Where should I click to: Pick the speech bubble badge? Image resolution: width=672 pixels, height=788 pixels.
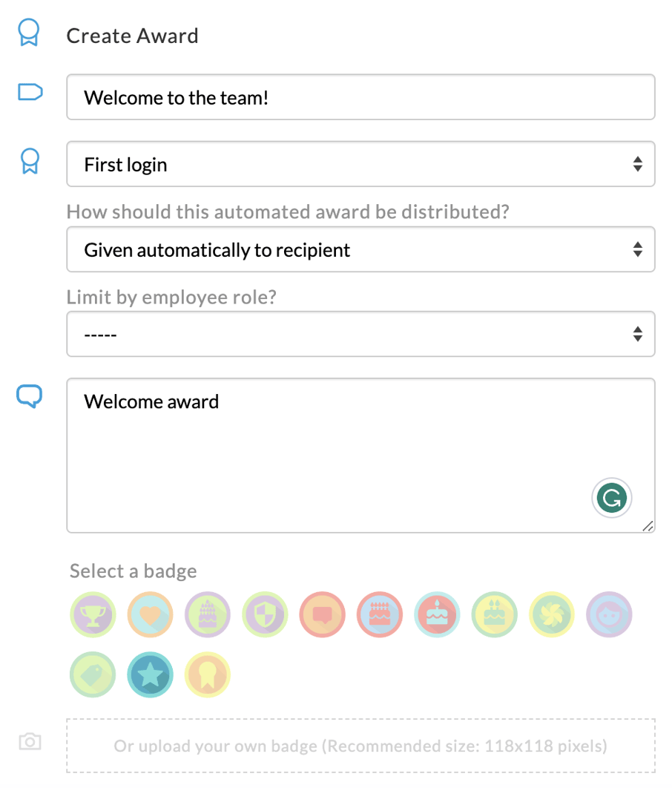(322, 614)
